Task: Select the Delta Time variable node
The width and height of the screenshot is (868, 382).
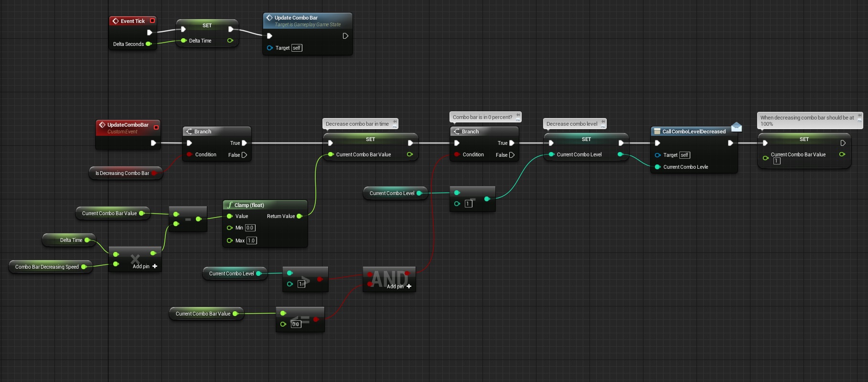Action: pyautogui.click(x=69, y=240)
